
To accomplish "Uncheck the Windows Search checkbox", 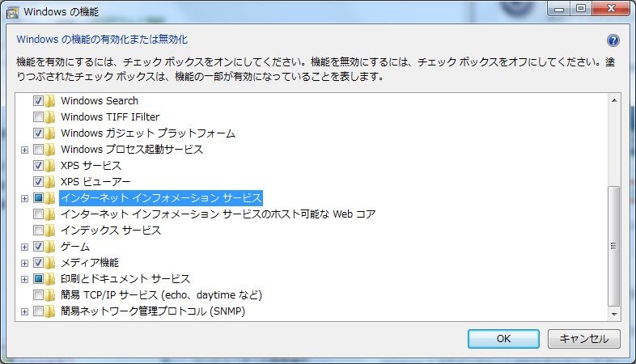I will click(x=38, y=100).
